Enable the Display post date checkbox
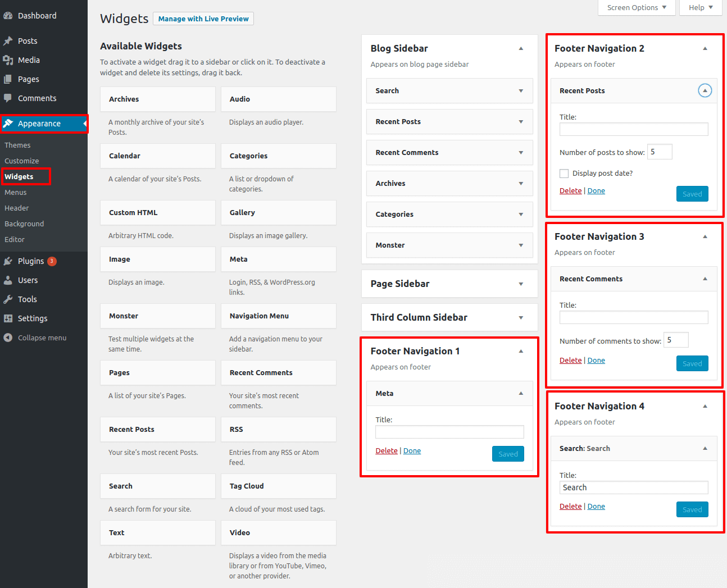This screenshot has height=588, width=727. click(x=564, y=174)
